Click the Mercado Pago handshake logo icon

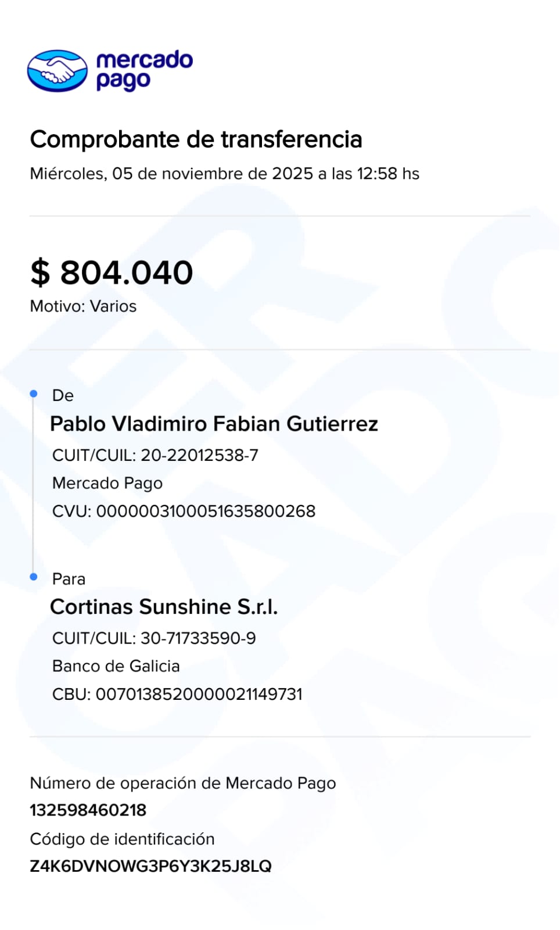coord(57,71)
